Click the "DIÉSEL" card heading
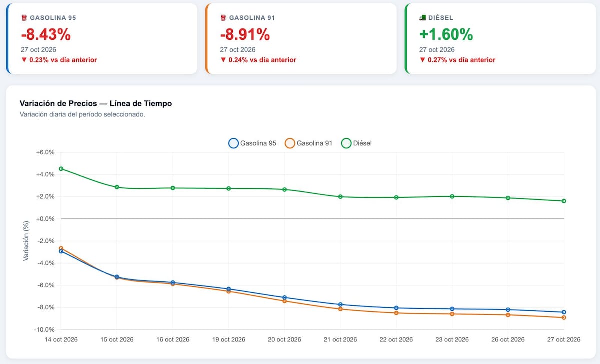The height and width of the screenshot is (364, 600). 441,18
